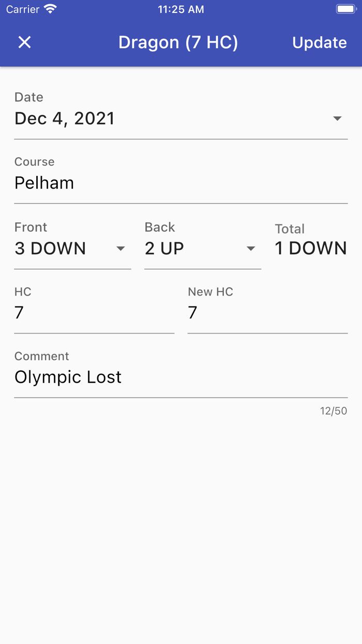Focus the New HC input field

pos(267,313)
